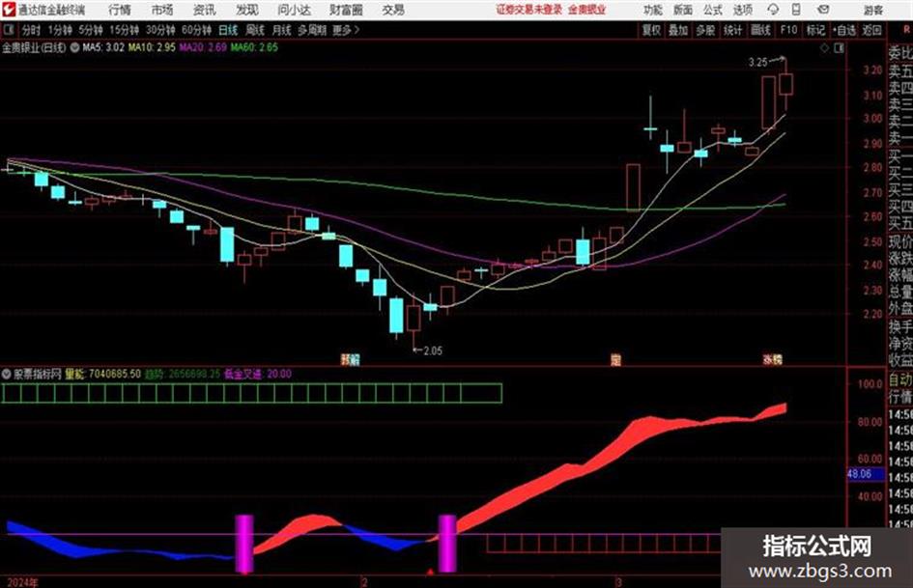Open the 多周期 multi-period view
The width and height of the screenshot is (913, 588).
(x=312, y=30)
